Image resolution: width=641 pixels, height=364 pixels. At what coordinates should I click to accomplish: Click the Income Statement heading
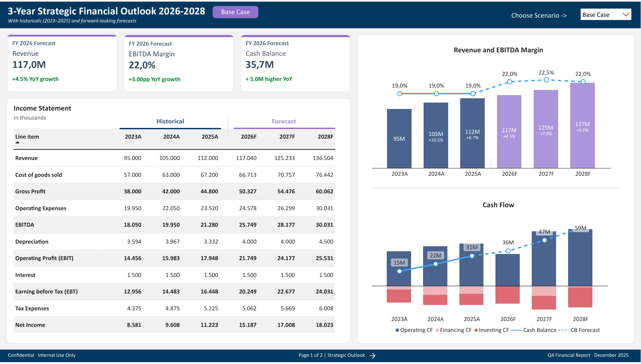pyautogui.click(x=42, y=108)
